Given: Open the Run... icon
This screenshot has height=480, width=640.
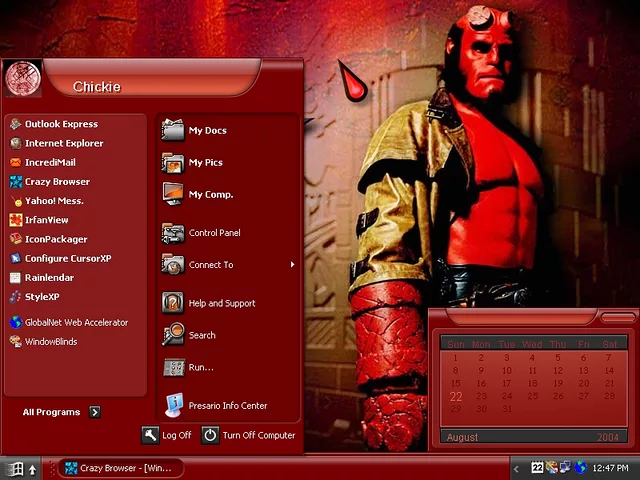Looking at the screenshot, I should click(174, 367).
